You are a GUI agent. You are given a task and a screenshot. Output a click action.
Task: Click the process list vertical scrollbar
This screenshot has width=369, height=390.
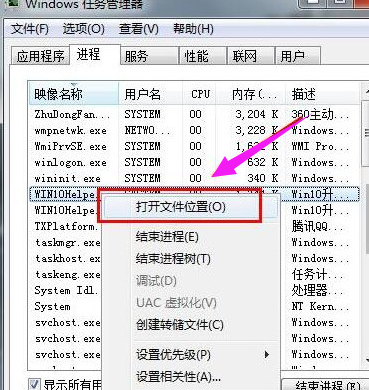pos(365,227)
